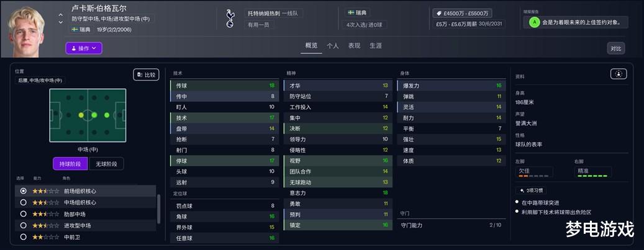Select the 进攻型中场 role radio button
The width and height of the screenshot is (644, 250).
(x=24, y=225)
